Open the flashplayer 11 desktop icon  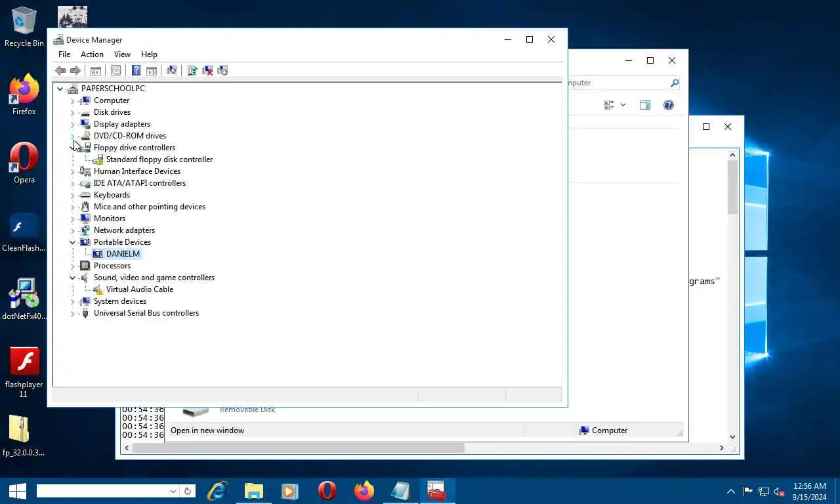[x=24, y=372]
